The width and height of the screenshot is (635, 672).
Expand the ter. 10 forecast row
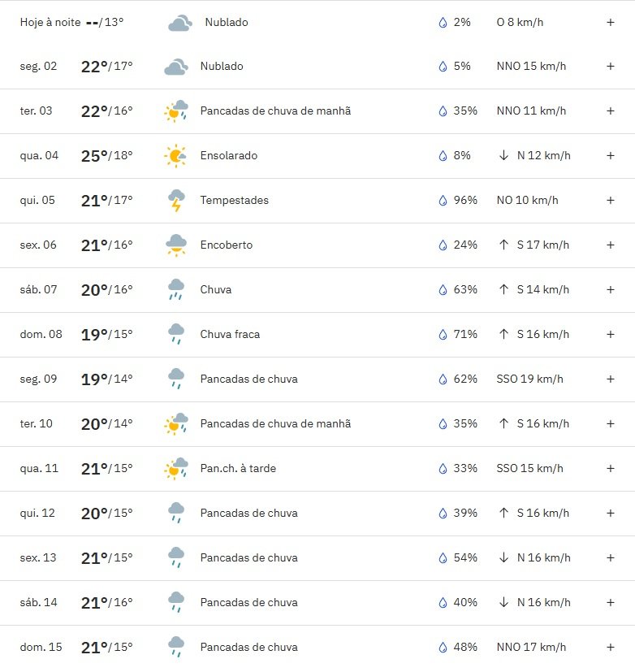[x=611, y=424]
